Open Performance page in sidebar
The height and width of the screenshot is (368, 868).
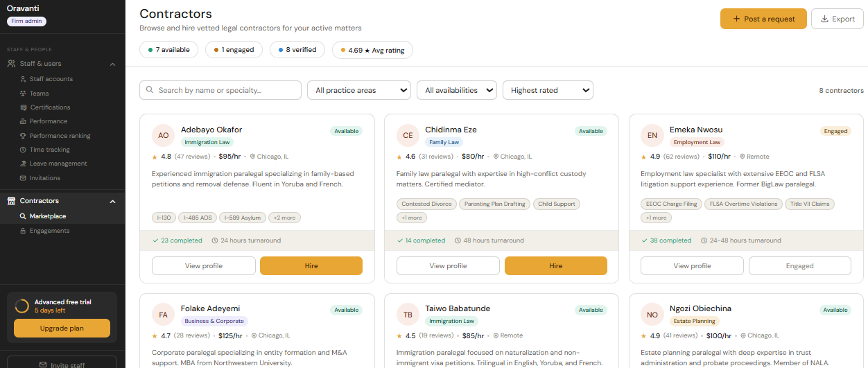48,121
